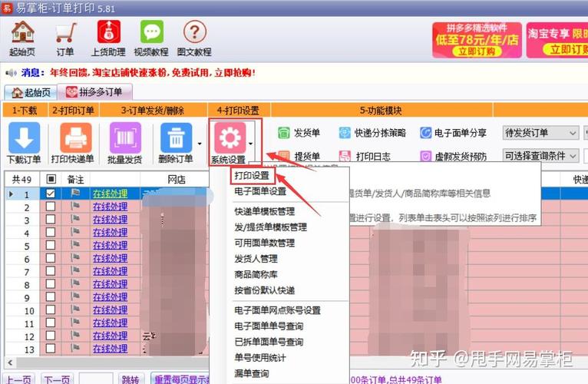This screenshot has width=588, height=384.
Task: Check the checkbox for row 12
Action: [x=50, y=336]
